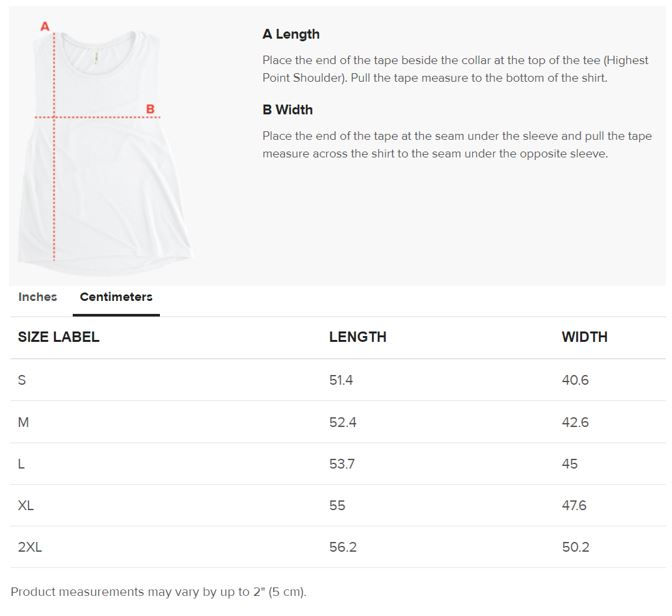672x616 pixels.
Task: Click the 51.4 length value
Action: [x=341, y=380]
